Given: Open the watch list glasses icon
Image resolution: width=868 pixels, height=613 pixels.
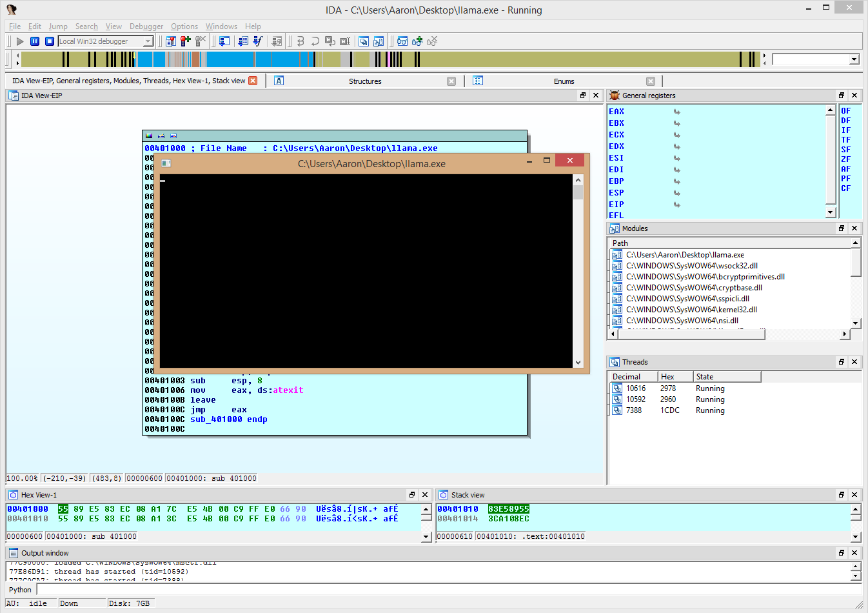Looking at the screenshot, I should pyautogui.click(x=402, y=41).
